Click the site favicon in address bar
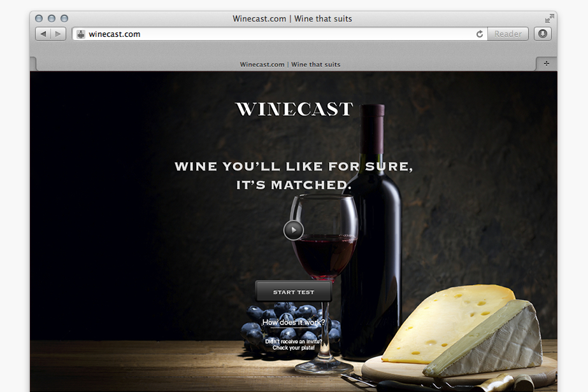The width and height of the screenshot is (588, 392). (81, 34)
